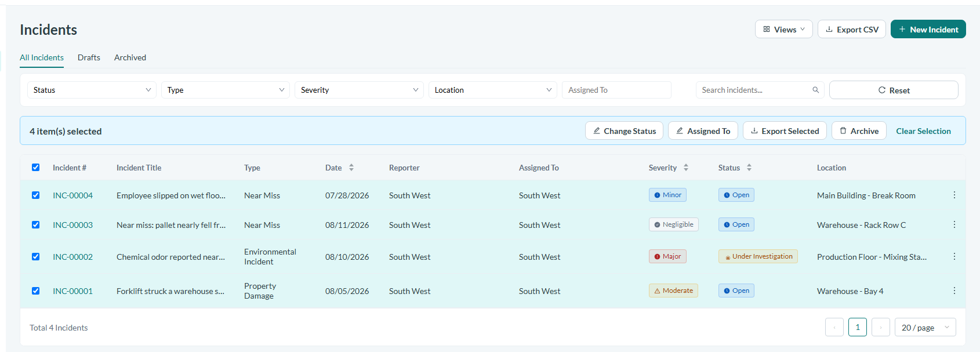Change the 20 / page size selector
Screen dimensions: 980x352
tap(925, 328)
